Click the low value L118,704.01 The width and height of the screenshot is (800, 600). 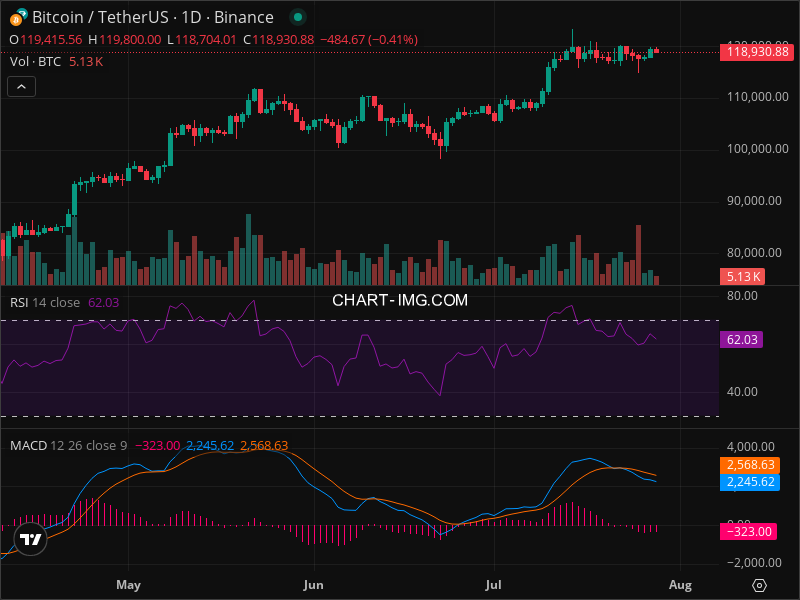[202, 40]
